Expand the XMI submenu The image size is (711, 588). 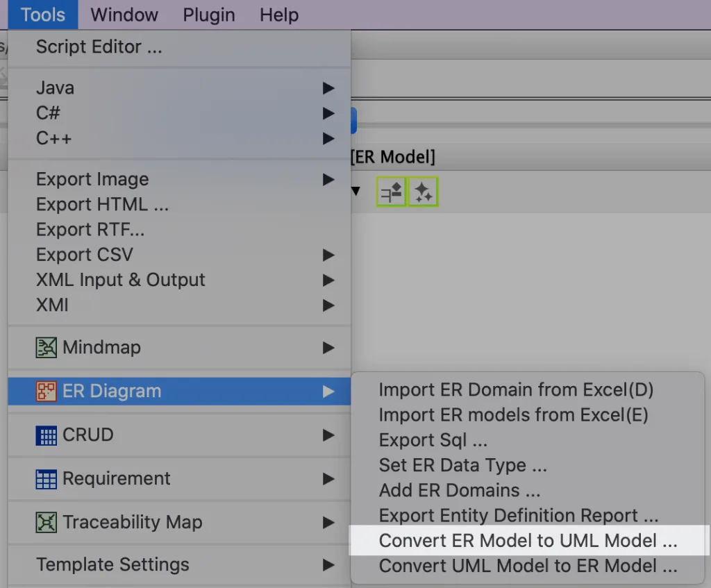pos(179,305)
